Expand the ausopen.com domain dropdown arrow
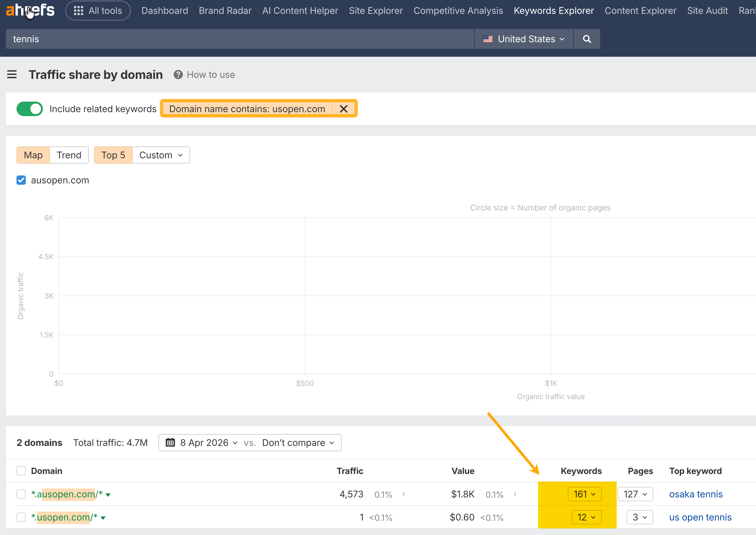 point(108,495)
